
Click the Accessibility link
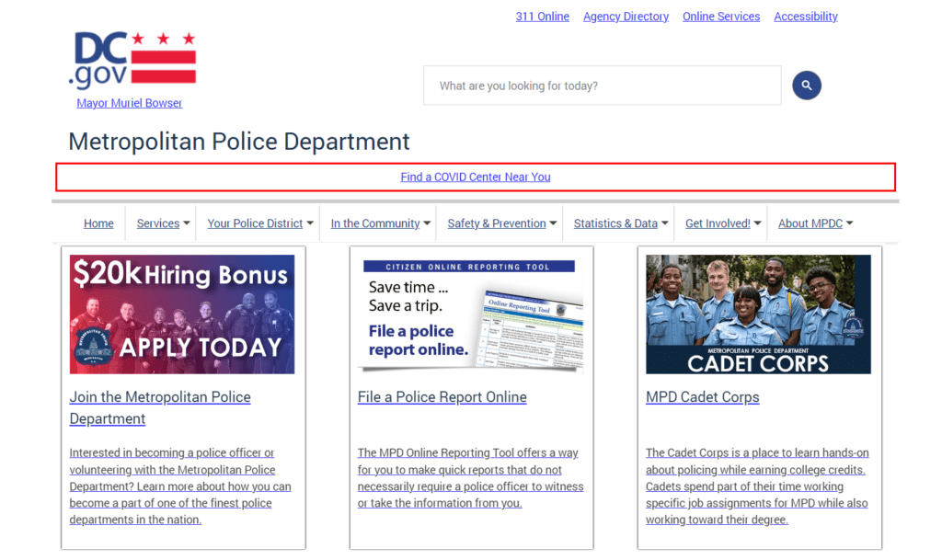(x=805, y=16)
